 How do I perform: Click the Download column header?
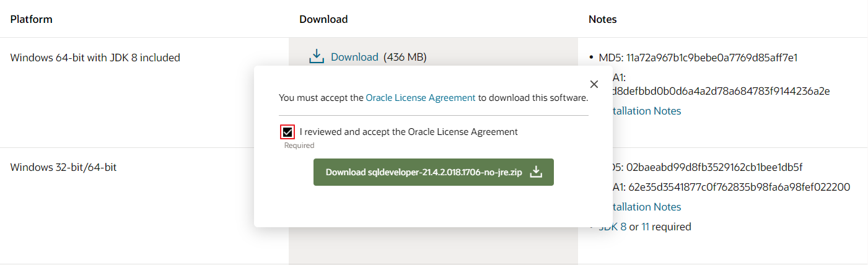pos(323,19)
